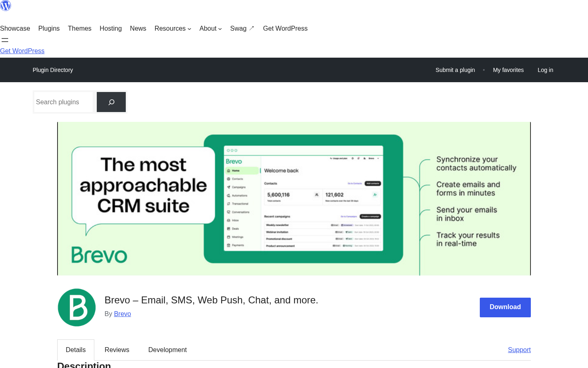
Task: Open Themes in top navigation
Action: (x=80, y=29)
